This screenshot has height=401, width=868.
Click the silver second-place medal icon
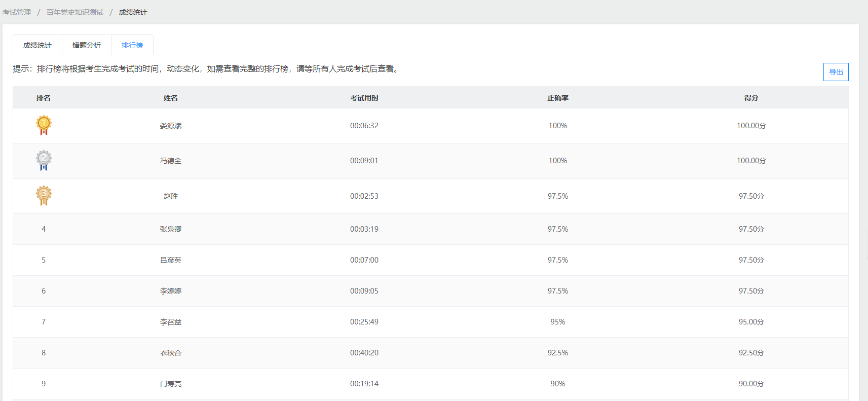[44, 160]
